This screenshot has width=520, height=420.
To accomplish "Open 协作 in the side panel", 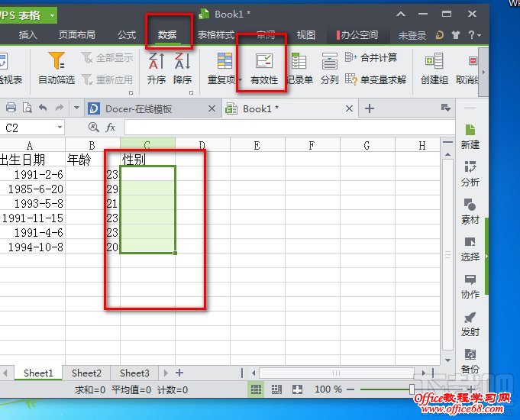I will [x=470, y=286].
